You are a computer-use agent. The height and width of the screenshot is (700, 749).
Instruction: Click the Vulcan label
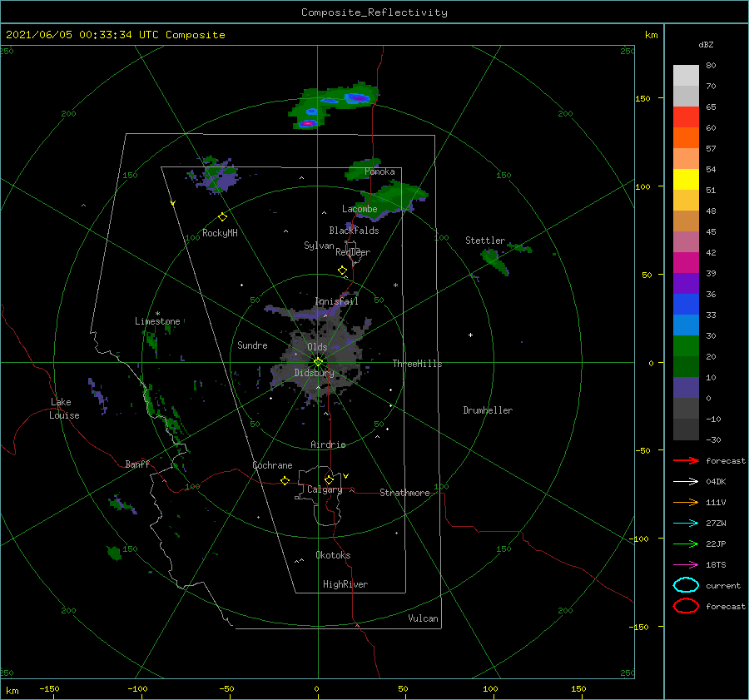click(x=424, y=618)
